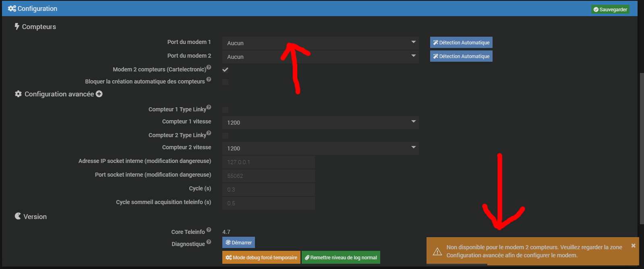Click the Core Teleinfo version value 4.7
This screenshot has width=644, height=269.
pyautogui.click(x=226, y=232)
